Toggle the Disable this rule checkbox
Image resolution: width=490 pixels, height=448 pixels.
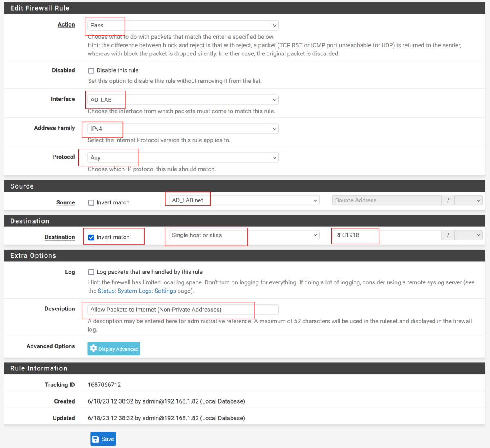[91, 71]
